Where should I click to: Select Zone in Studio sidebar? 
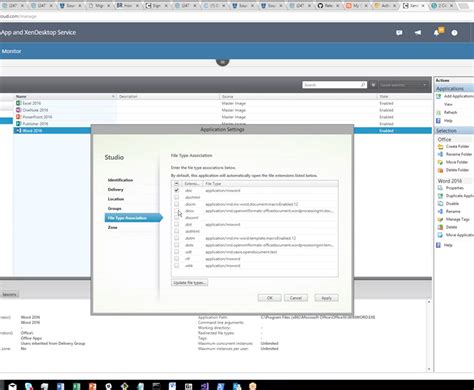(112, 227)
